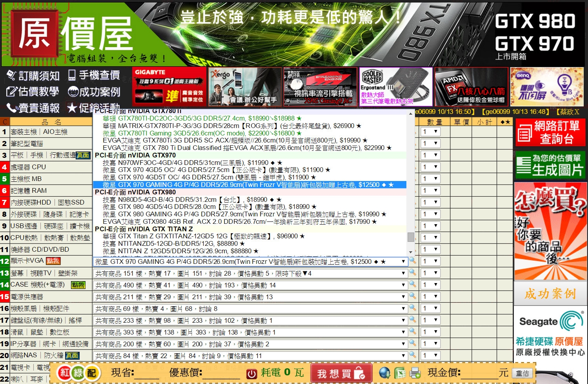Click magnifier icon for 顯示卡VGA row
The image size is (588, 384).
(413, 260)
